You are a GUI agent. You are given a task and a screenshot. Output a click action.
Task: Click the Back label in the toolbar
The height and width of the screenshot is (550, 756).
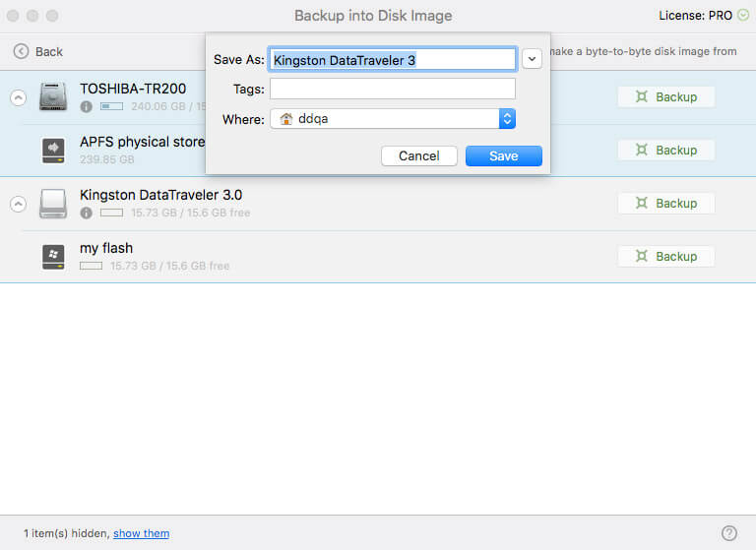49,51
